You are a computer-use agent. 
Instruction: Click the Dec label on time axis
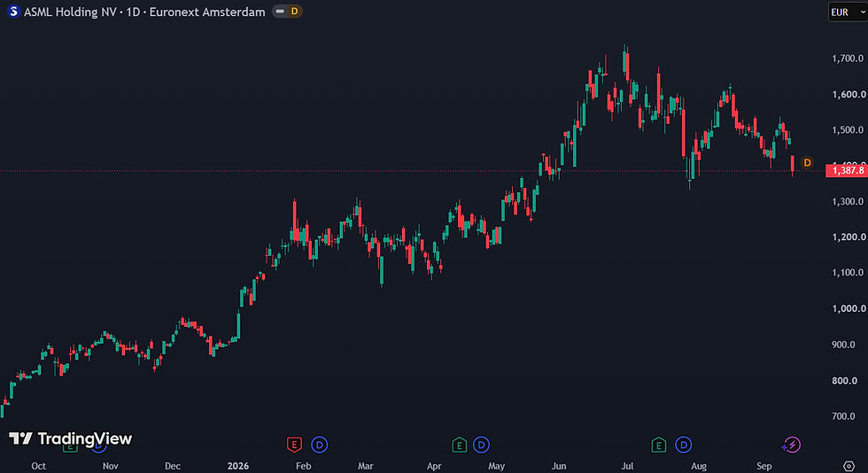[173, 466]
